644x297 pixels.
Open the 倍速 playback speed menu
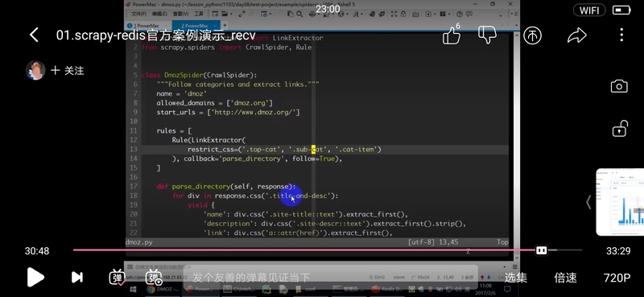tap(566, 278)
